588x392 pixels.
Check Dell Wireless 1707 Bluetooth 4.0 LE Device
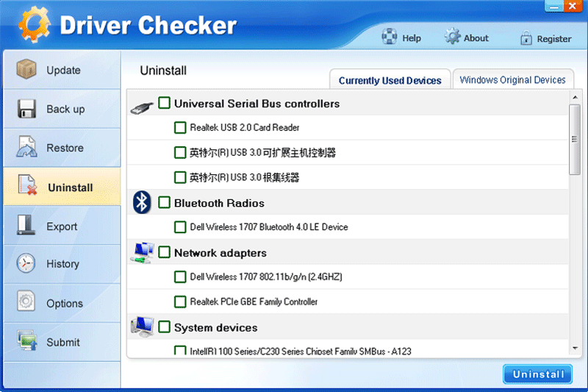pyautogui.click(x=180, y=227)
